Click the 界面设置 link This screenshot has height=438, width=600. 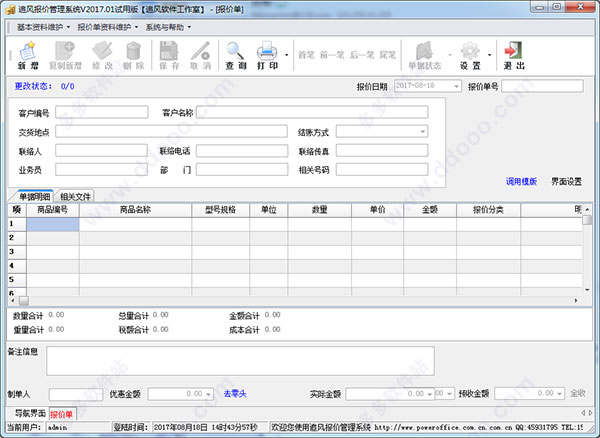(566, 181)
